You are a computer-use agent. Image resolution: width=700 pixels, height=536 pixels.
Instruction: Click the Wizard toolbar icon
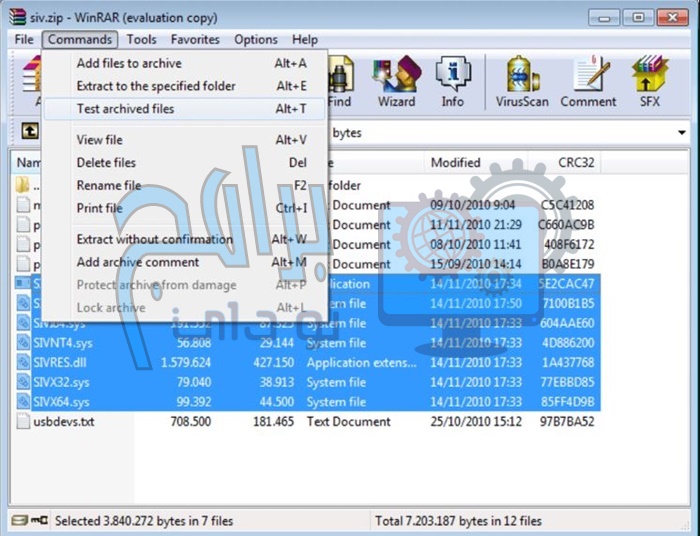396,81
